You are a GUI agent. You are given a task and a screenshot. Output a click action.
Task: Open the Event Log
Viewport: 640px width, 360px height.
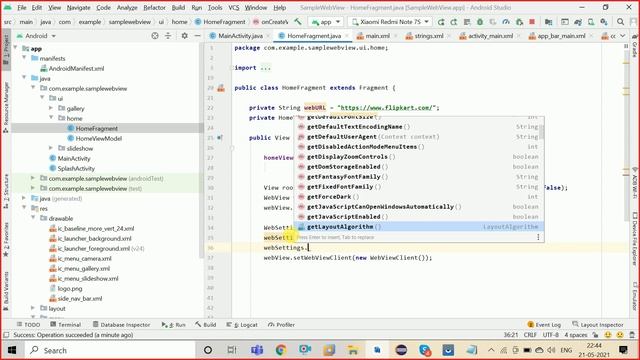pyautogui.click(x=544, y=324)
